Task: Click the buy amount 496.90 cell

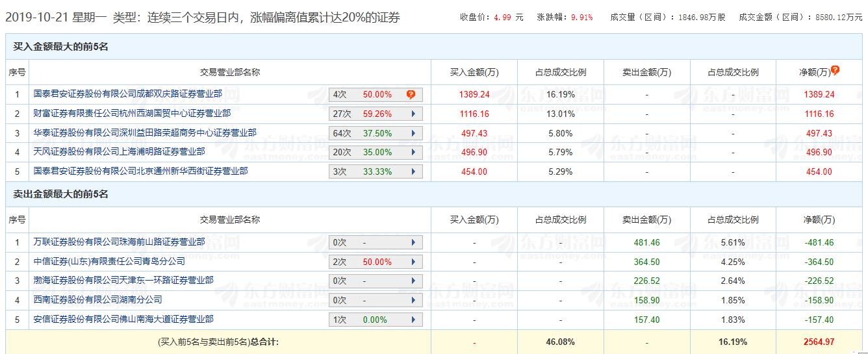Action: [x=474, y=152]
